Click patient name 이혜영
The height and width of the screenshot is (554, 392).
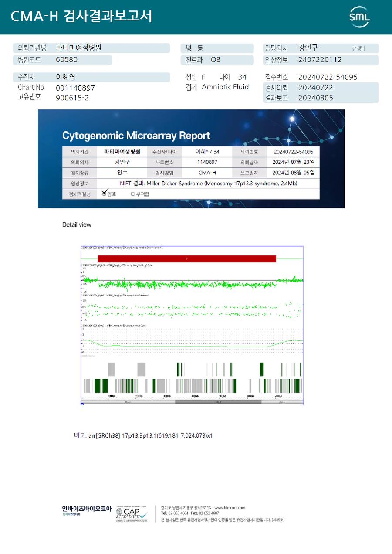click(x=65, y=77)
